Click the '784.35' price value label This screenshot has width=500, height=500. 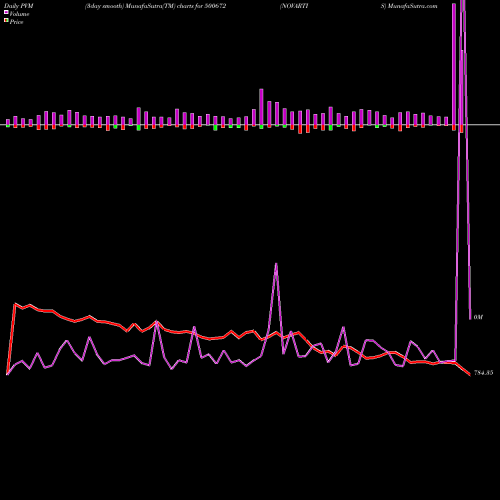point(483,373)
